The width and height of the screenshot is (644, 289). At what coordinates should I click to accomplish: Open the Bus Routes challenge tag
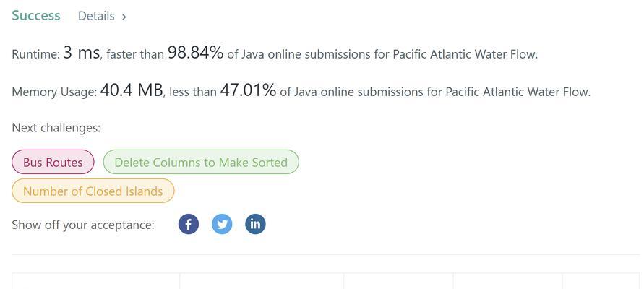(53, 162)
